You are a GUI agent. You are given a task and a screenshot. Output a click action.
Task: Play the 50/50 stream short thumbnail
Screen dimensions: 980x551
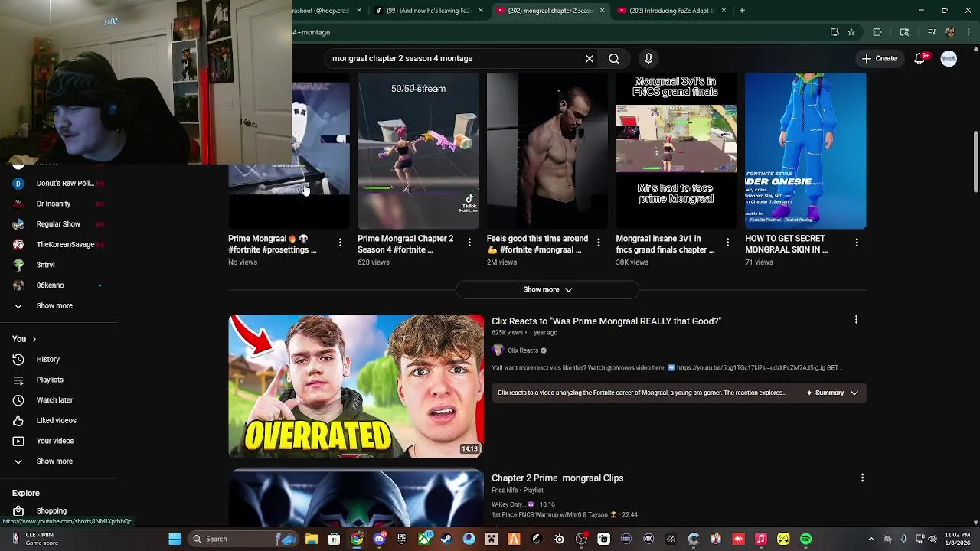pos(418,151)
